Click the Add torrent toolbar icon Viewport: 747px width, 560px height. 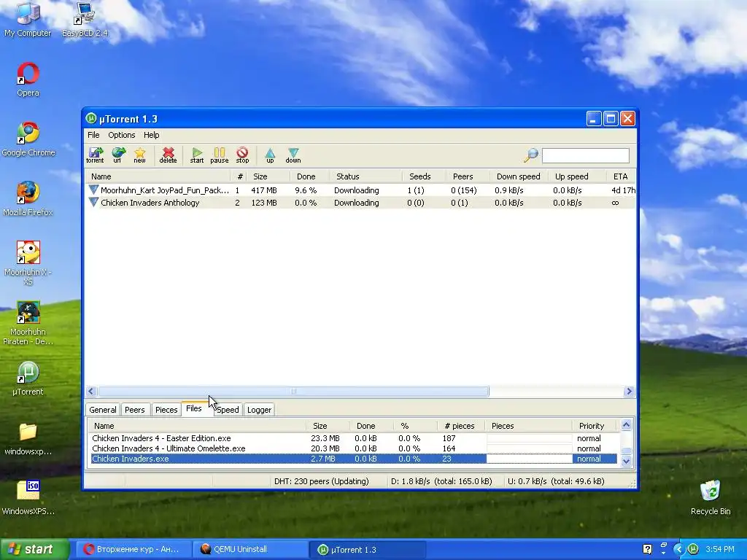tap(95, 155)
